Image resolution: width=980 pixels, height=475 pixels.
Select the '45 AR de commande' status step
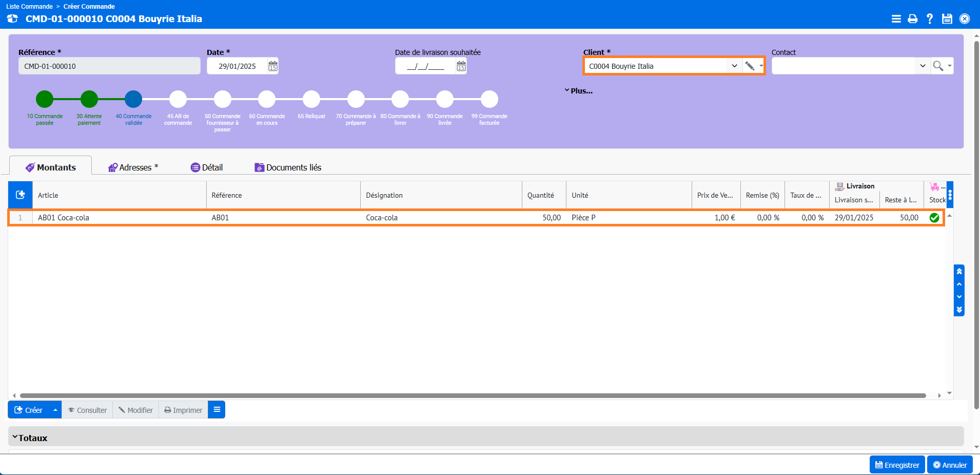tap(178, 99)
